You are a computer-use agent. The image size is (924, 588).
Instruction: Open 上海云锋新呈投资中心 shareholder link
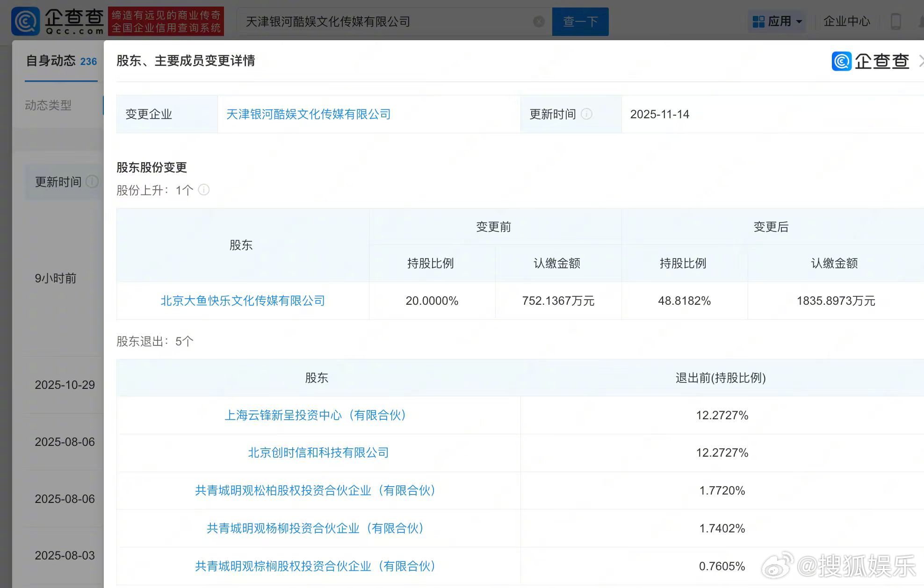click(316, 415)
